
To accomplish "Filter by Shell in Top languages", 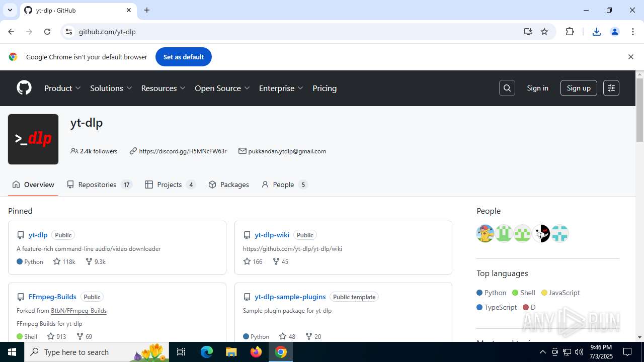I will coord(524,293).
